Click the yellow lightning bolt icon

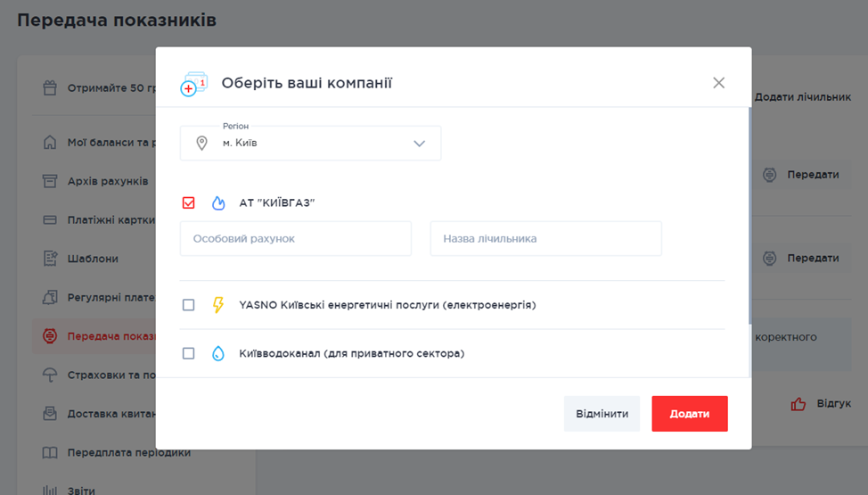218,305
